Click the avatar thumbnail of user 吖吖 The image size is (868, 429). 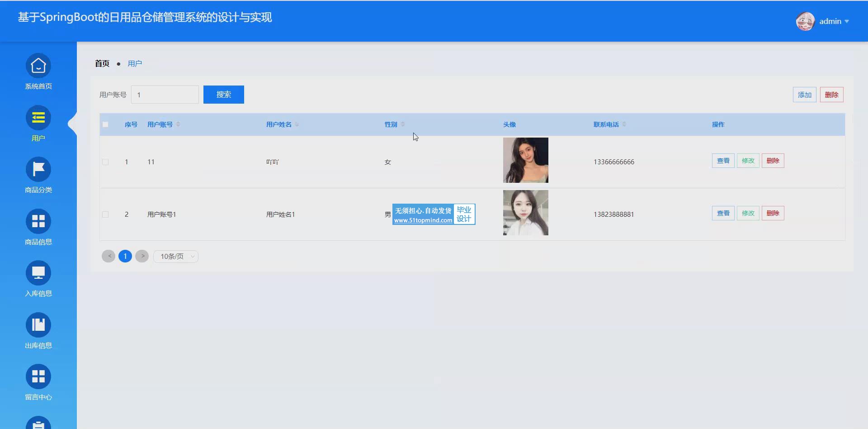point(525,160)
